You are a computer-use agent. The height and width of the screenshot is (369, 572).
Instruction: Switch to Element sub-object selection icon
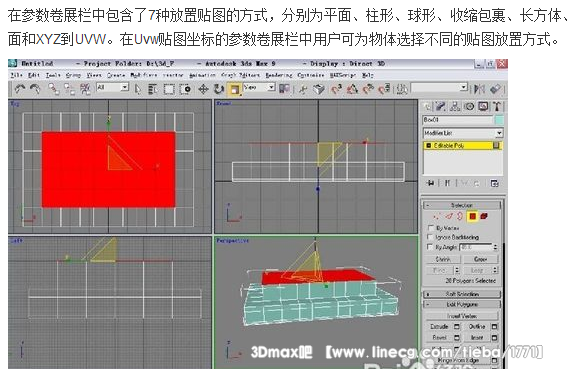pyautogui.click(x=484, y=216)
